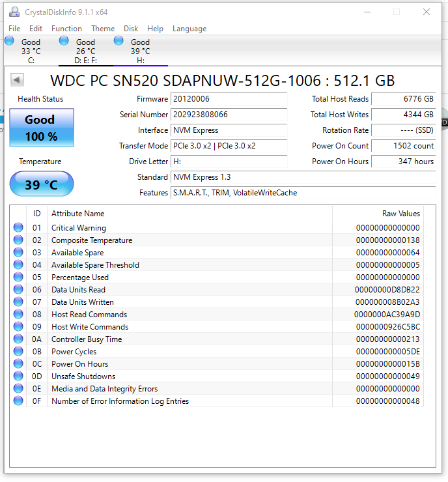Click the Raw Values column header
This screenshot has width=448, height=482.
[x=378, y=214]
